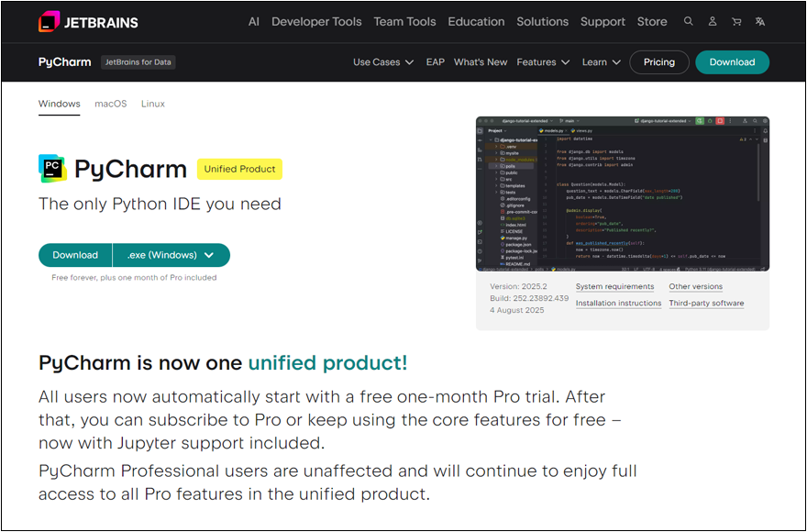
Task: Click the Download button in the header
Action: coord(733,62)
